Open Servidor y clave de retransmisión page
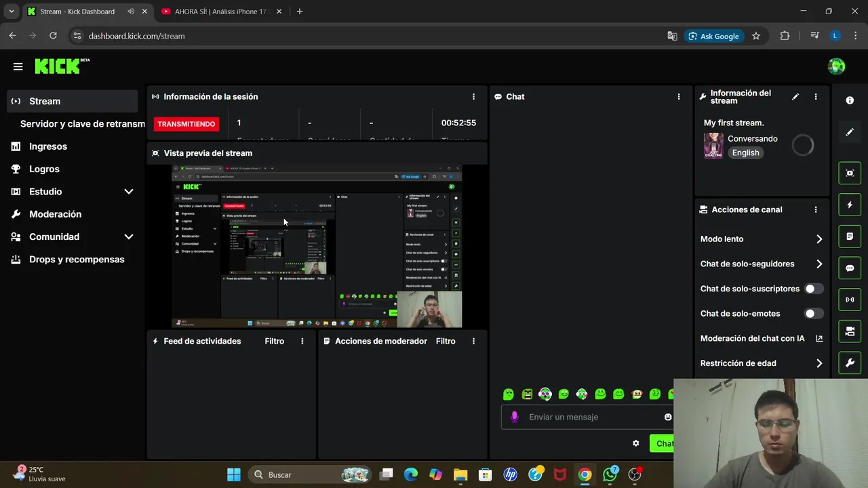This screenshot has width=868, height=488. coord(83,124)
